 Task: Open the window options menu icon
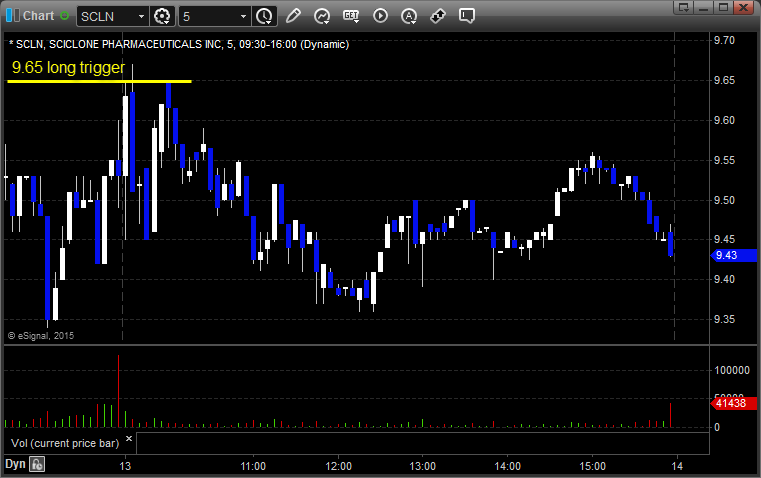tap(683, 7)
